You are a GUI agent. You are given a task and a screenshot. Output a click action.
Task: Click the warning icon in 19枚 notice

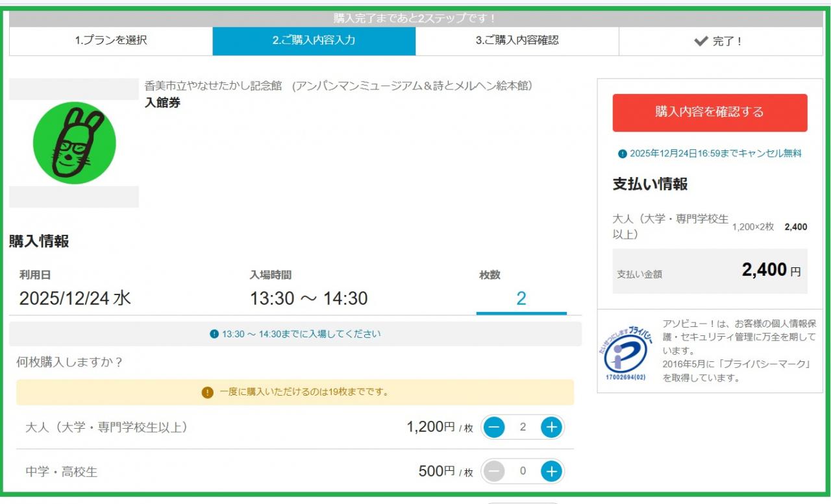[207, 392]
